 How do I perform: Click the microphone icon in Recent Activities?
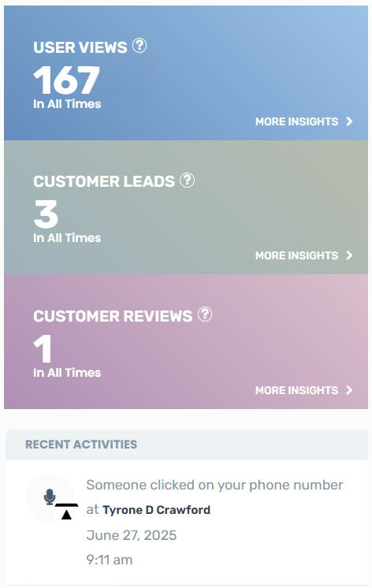(50, 497)
